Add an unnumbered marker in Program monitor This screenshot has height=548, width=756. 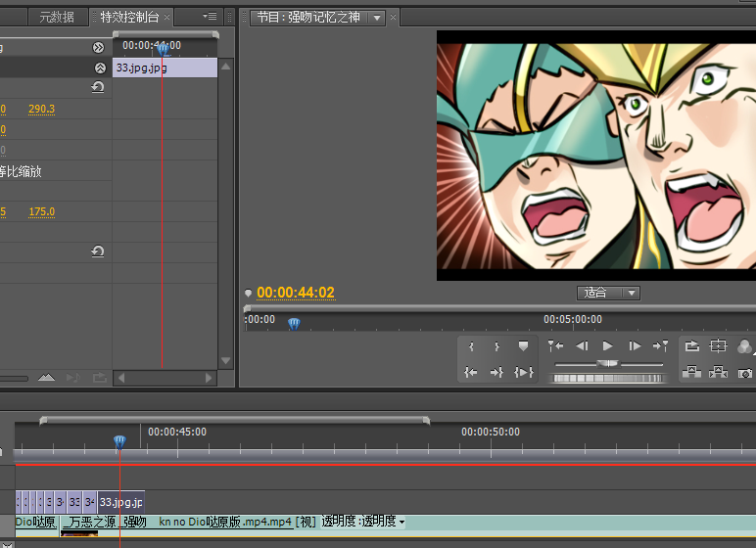pos(523,346)
